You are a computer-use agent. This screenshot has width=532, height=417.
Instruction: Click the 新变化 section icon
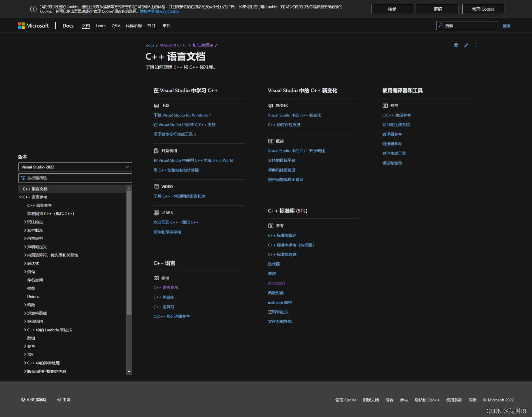tap(271, 105)
